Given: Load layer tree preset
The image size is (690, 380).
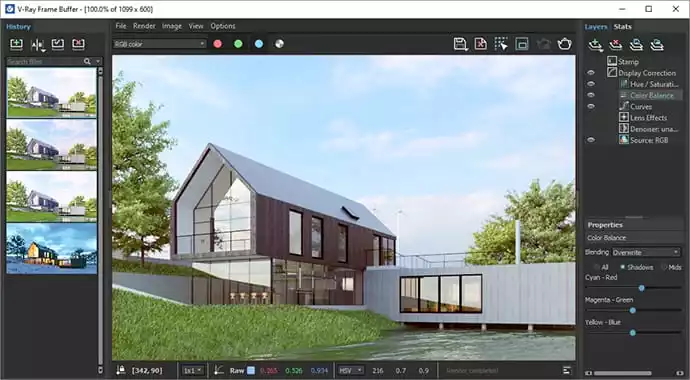Looking at the screenshot, I should tap(657, 45).
